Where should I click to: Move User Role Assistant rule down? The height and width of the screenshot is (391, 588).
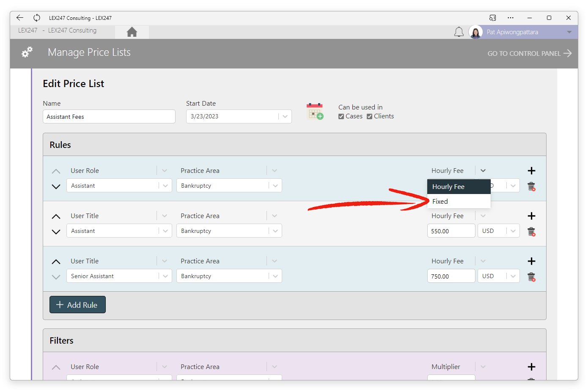pos(56,186)
